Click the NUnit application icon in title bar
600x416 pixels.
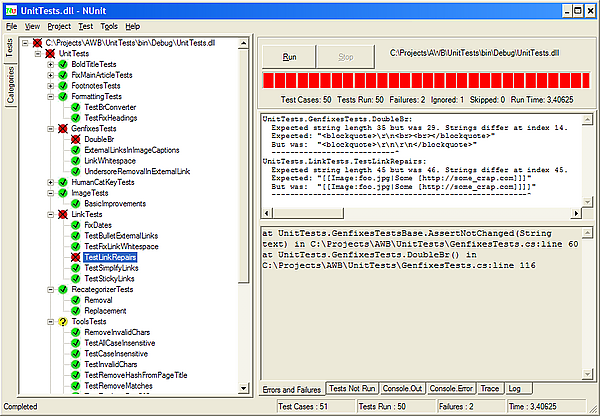pyautogui.click(x=10, y=7)
